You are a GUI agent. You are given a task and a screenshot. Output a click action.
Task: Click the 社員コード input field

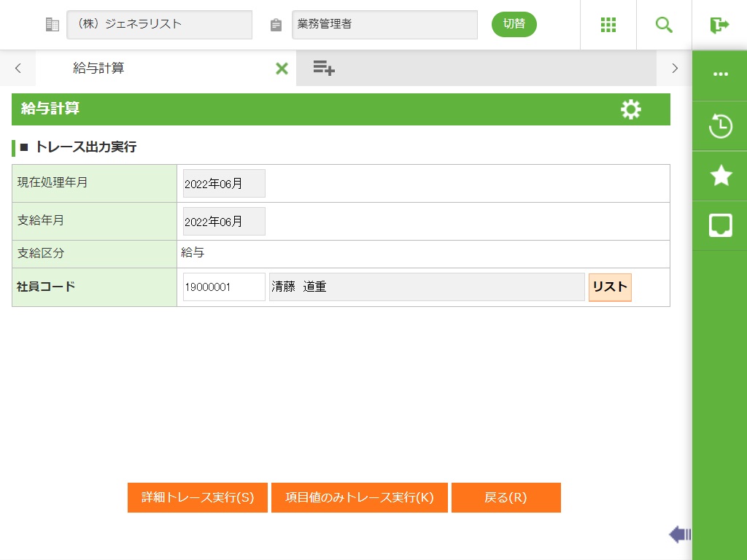pyautogui.click(x=223, y=287)
